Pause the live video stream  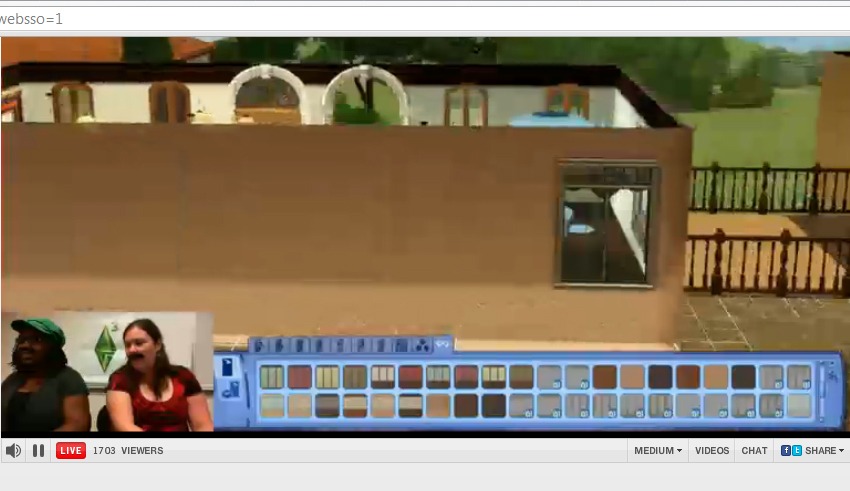pyautogui.click(x=38, y=450)
